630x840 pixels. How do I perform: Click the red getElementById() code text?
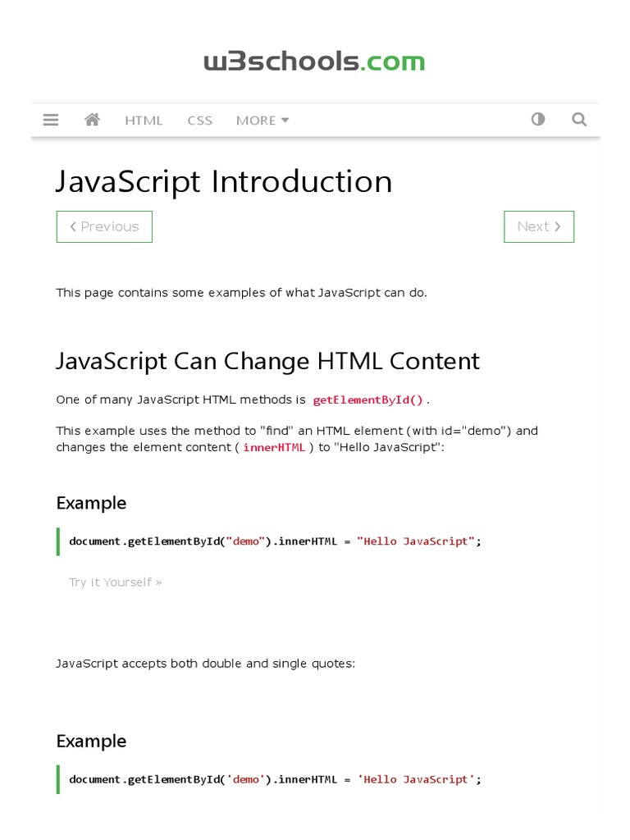coord(368,400)
